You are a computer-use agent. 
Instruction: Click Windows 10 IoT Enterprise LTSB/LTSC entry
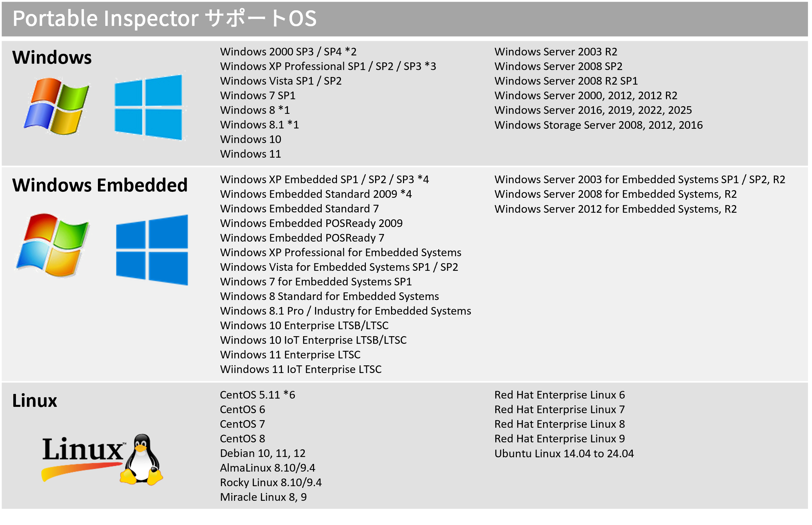coord(313,340)
